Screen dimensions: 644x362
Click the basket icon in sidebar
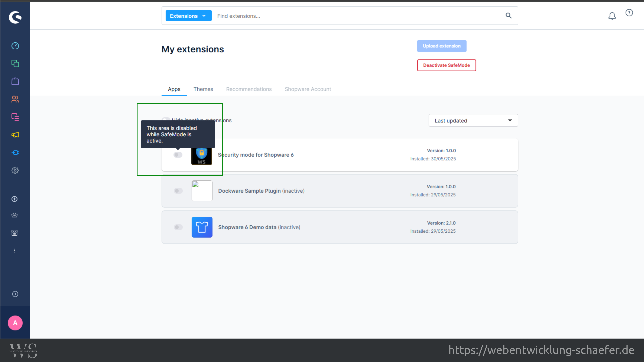coord(14,215)
